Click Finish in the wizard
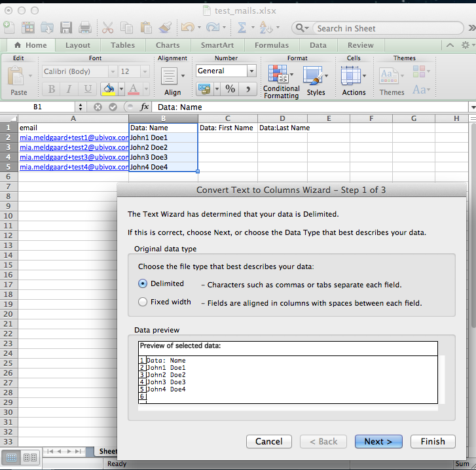 pyautogui.click(x=433, y=441)
